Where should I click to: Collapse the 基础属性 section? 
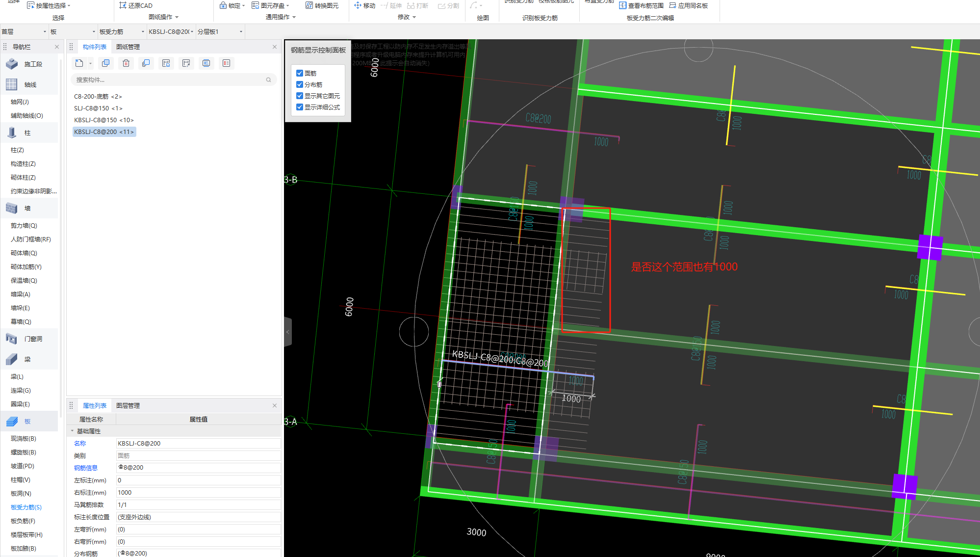[72, 431]
